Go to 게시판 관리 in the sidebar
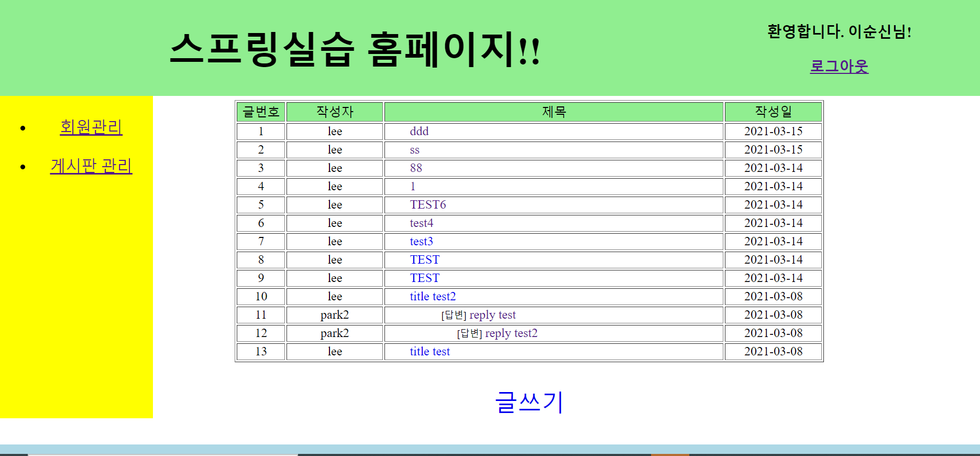 coord(91,166)
